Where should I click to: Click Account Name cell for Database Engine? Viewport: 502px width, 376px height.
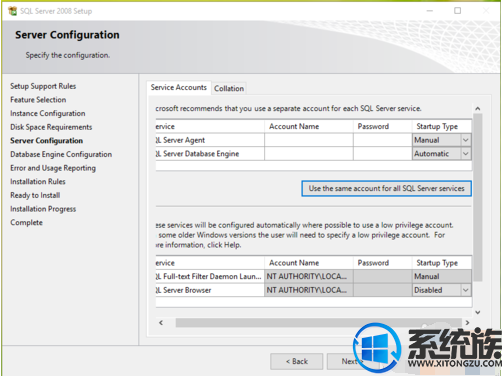[309, 154]
